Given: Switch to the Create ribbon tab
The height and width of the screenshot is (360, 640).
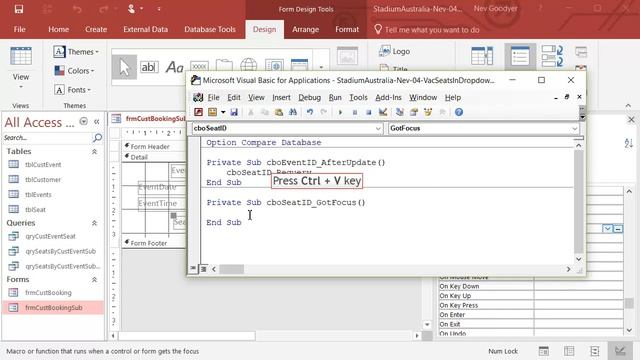Looking at the screenshot, I should 96,29.
